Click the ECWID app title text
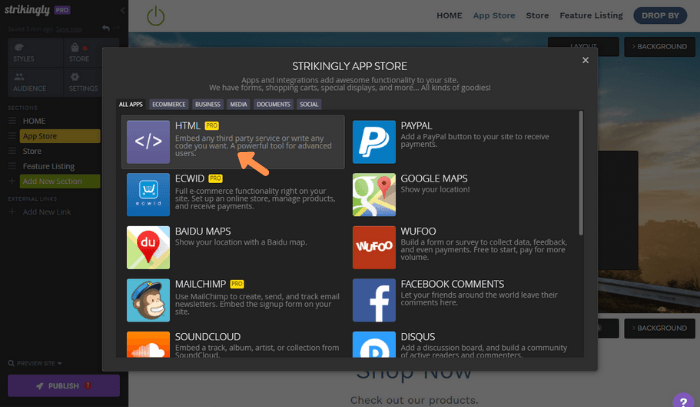This screenshot has width=700, height=407. [190, 179]
